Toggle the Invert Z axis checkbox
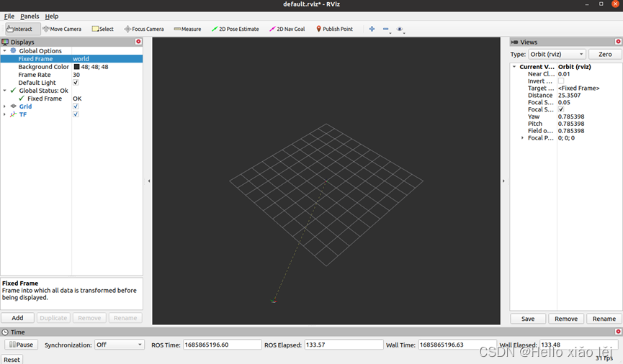 561,81
